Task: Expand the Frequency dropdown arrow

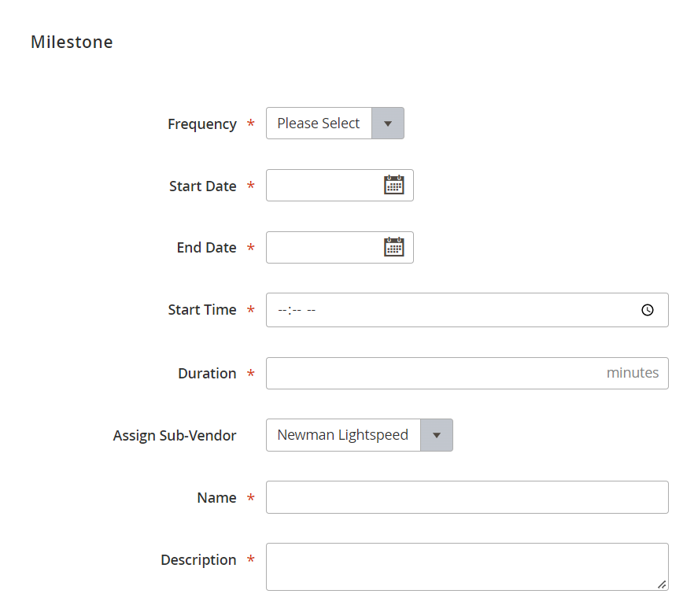Action: (x=388, y=123)
